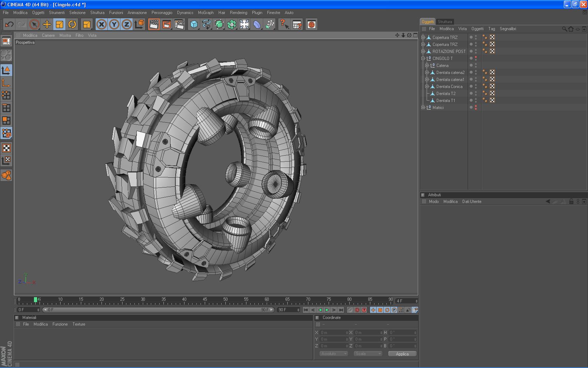Select Dentata Conica in object list

click(x=449, y=87)
